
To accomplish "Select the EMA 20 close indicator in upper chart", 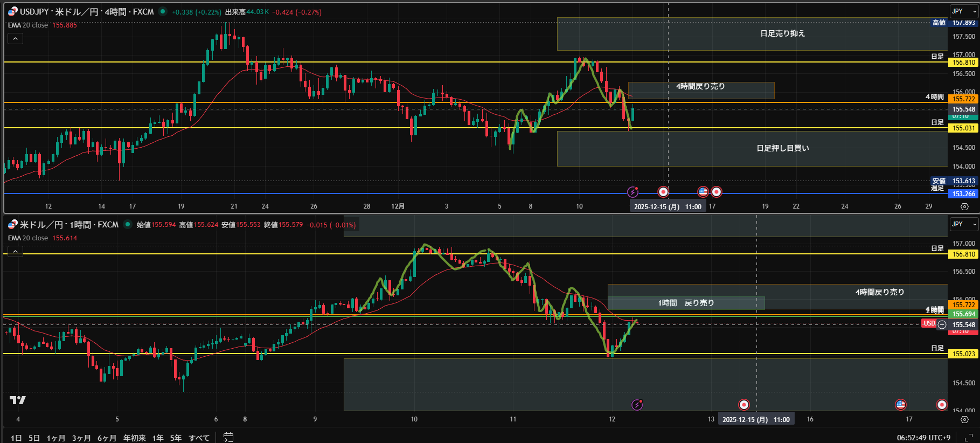I will tap(28, 25).
